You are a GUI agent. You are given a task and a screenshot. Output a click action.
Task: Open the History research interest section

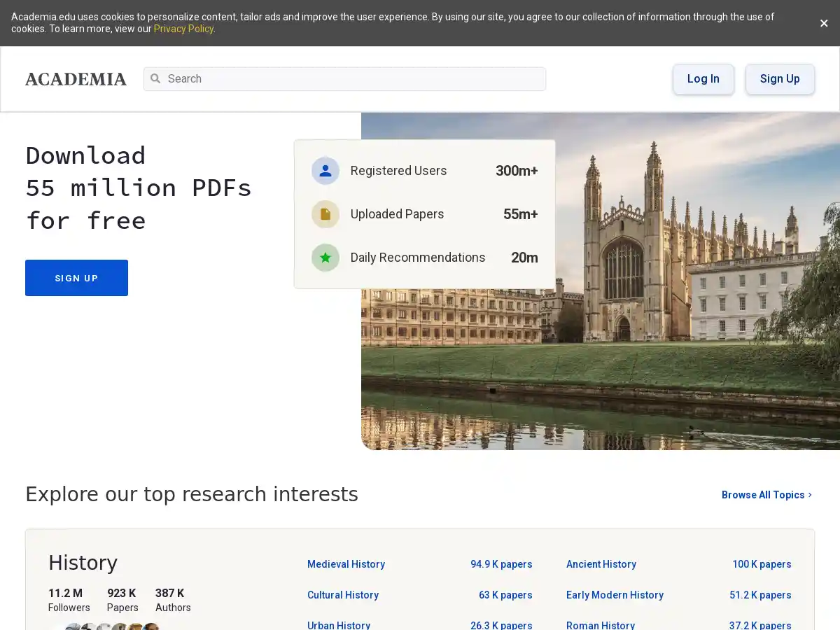pos(83,563)
